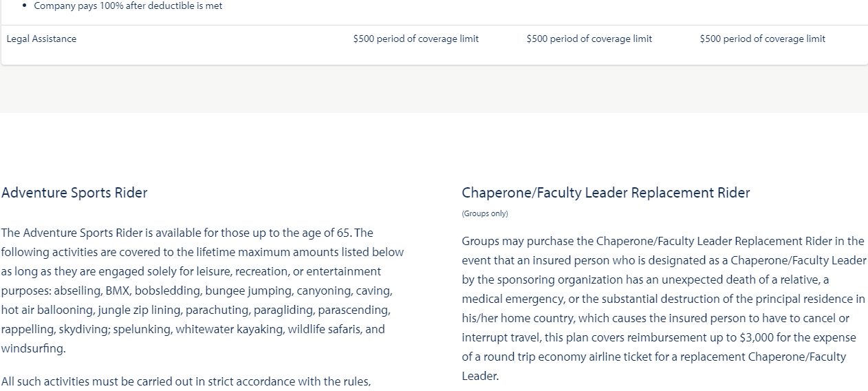
Task: Click first $500 period of coverage limit cell
Action: tap(416, 39)
